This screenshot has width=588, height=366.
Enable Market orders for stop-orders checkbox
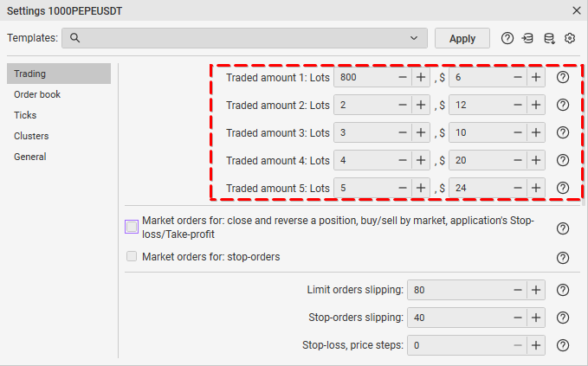click(x=132, y=256)
